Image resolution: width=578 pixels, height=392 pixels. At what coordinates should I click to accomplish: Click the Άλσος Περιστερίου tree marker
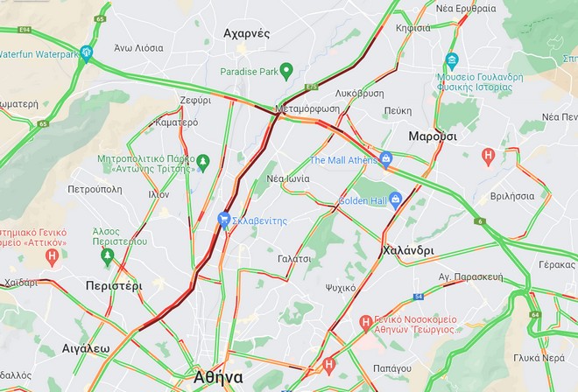click(x=107, y=256)
